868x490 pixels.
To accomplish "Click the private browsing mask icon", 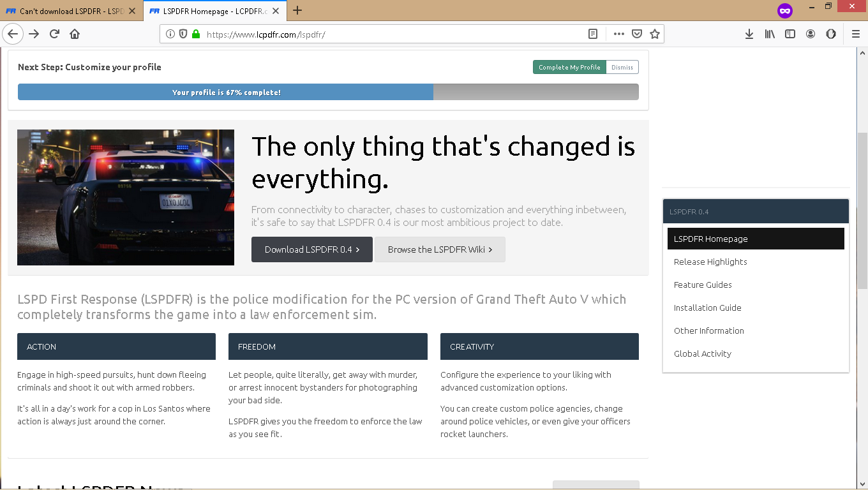I will tap(785, 11).
